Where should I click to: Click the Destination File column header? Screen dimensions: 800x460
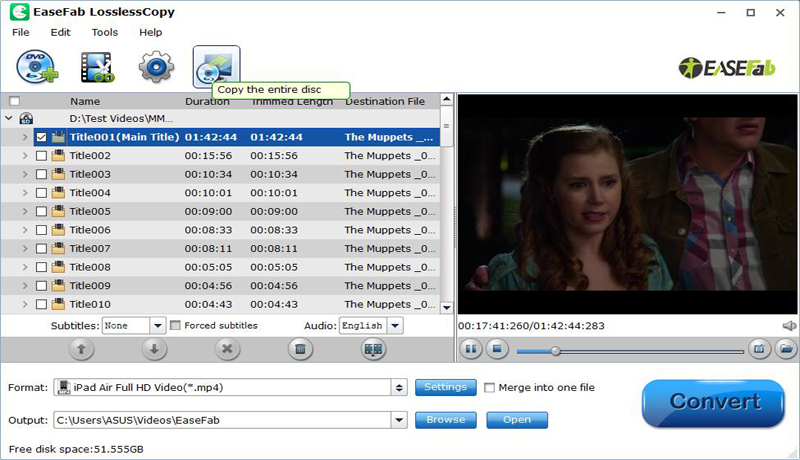(x=385, y=101)
